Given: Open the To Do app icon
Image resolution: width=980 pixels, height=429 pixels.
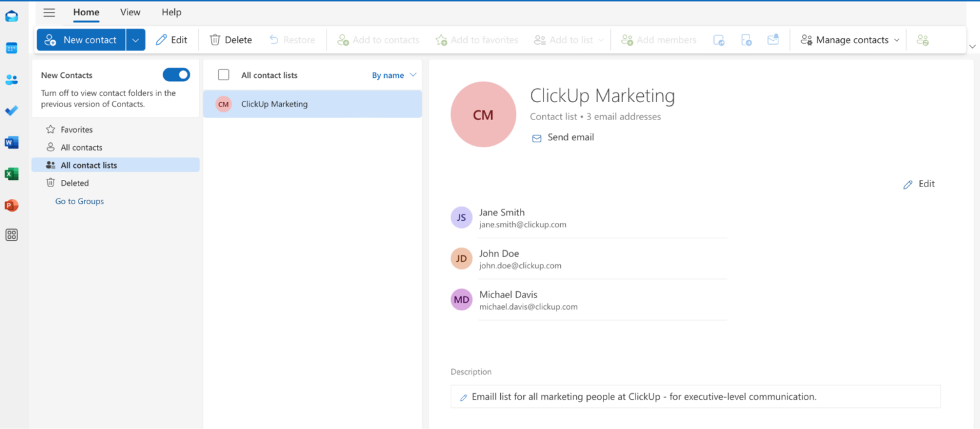Looking at the screenshot, I should tap(11, 110).
